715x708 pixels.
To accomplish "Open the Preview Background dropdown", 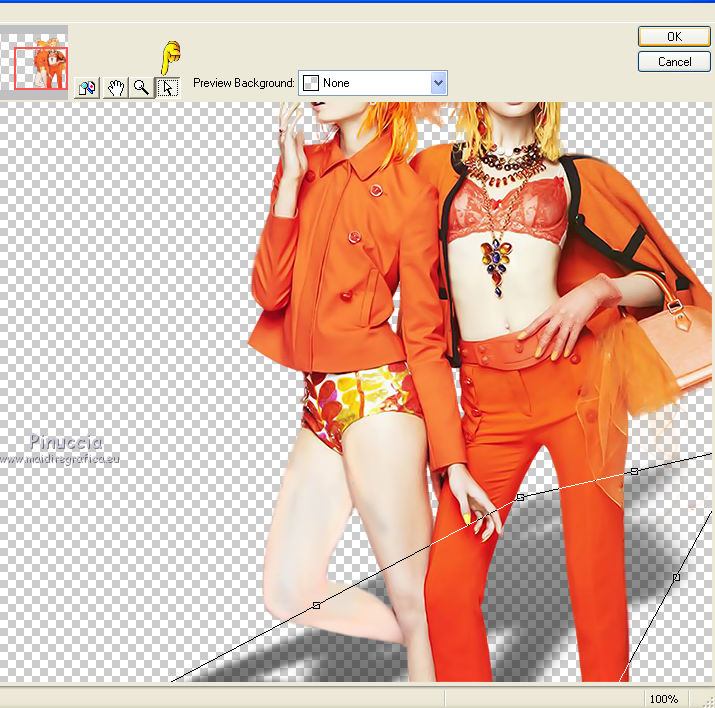I will pos(373,83).
